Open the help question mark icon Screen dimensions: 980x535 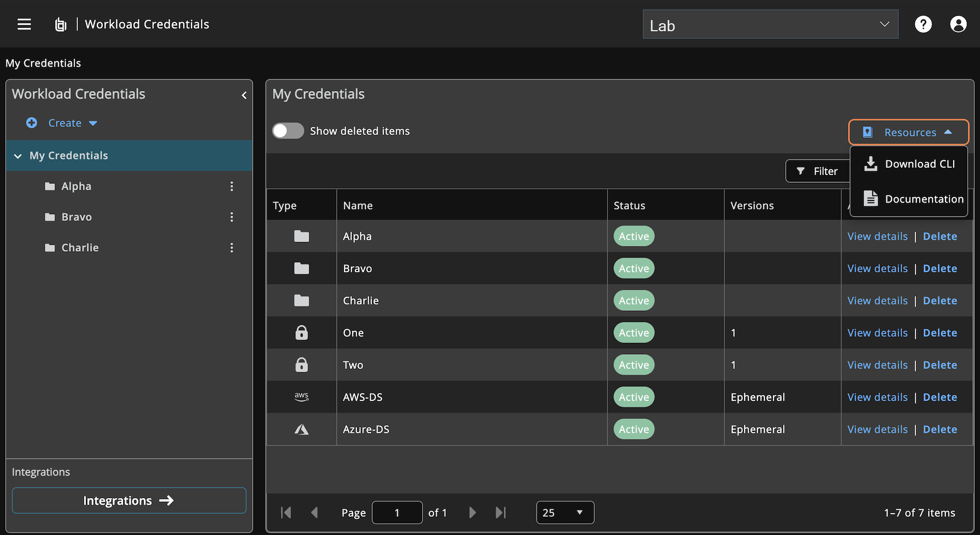click(923, 24)
